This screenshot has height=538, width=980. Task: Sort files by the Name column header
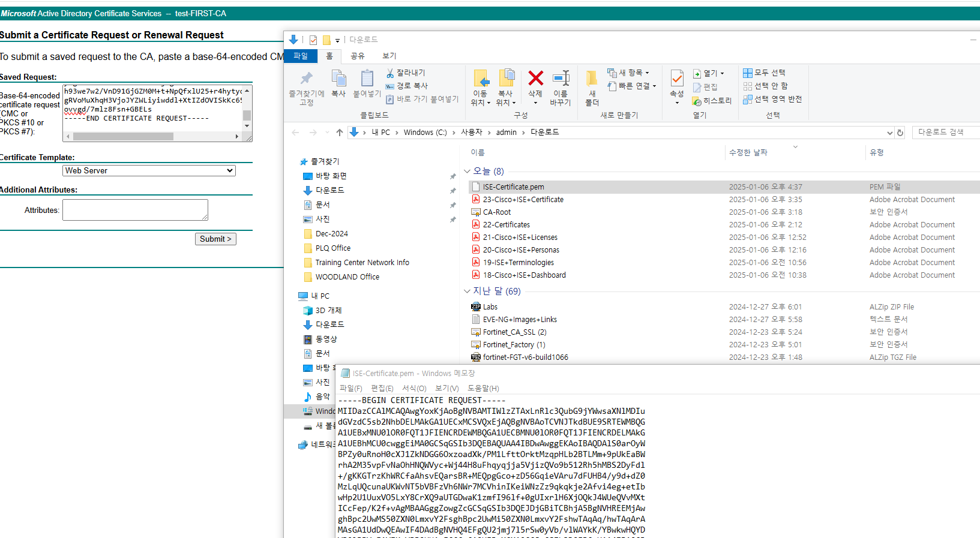(478, 153)
